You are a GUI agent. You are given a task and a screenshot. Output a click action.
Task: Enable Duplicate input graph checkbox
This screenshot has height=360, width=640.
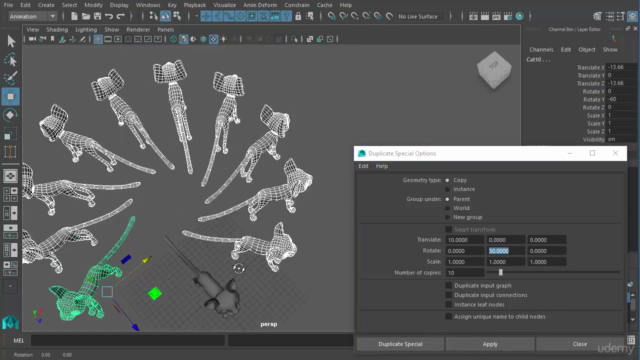[449, 285]
